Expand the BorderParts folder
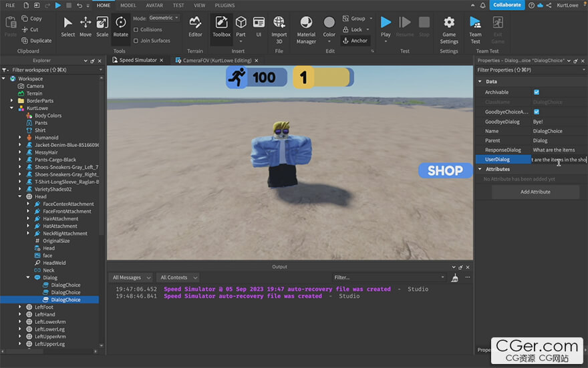This screenshot has width=588, height=368. (11, 101)
